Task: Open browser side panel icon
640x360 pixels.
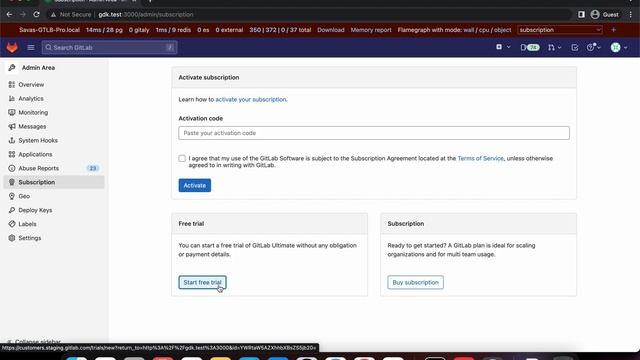Action: click(x=581, y=14)
